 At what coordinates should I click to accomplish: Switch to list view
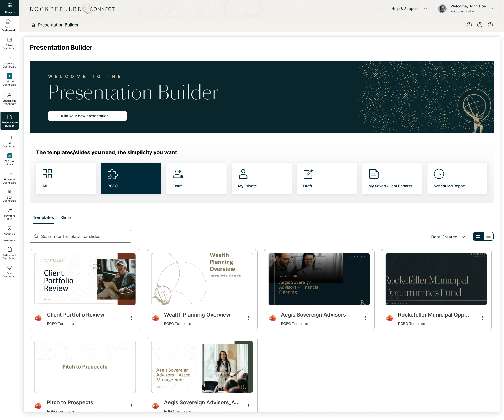click(488, 236)
